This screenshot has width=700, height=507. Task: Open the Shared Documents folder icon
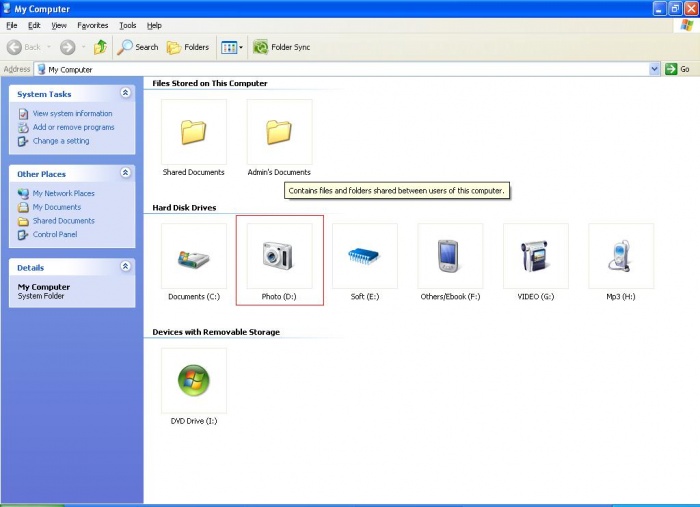click(x=193, y=132)
